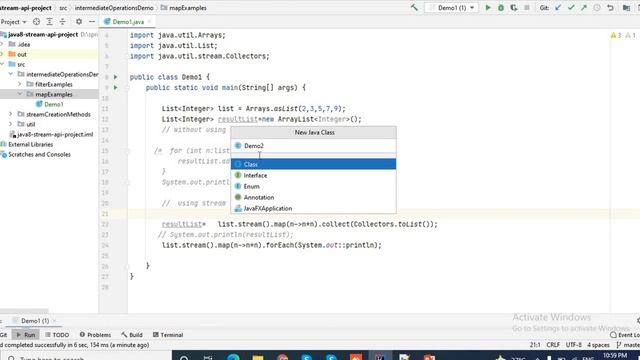Open the Demo1 (1) run configuration dropdown
Image resolution: width=640 pixels, height=360 pixels.
pos(452,8)
